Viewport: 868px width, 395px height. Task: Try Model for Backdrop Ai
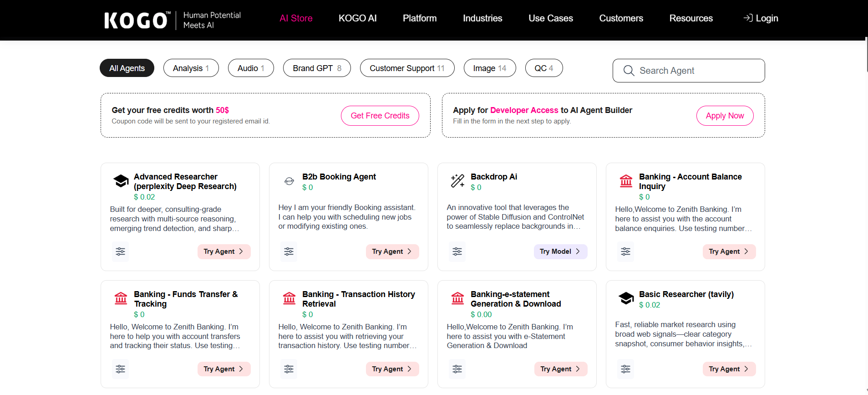tap(560, 251)
